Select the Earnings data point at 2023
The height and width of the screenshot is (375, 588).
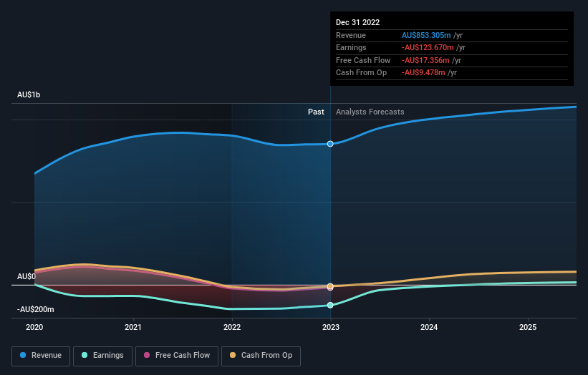tap(330, 306)
